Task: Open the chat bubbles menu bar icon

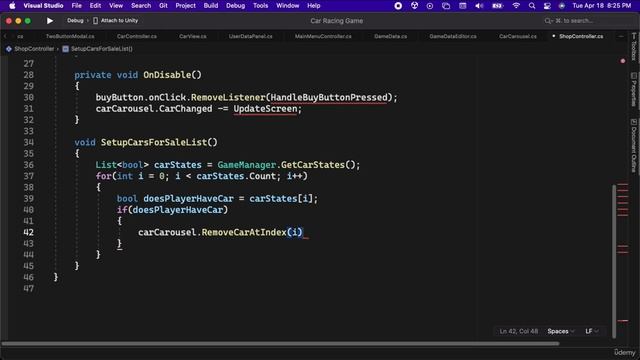Action: click(446, 6)
